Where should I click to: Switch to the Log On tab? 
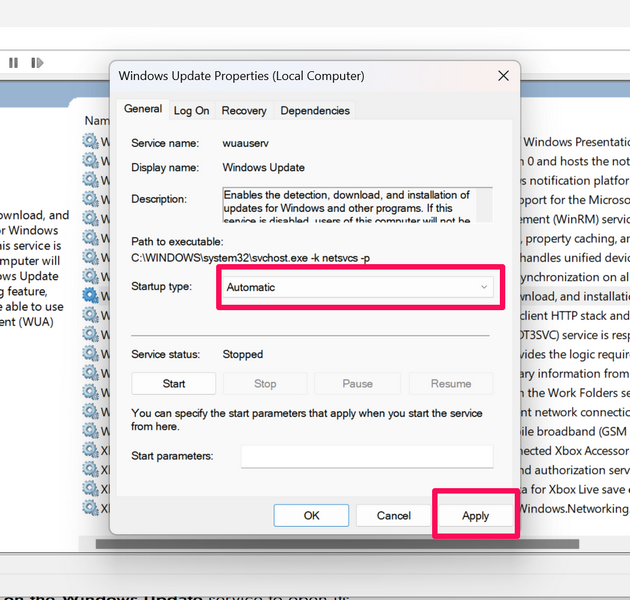[x=191, y=111]
